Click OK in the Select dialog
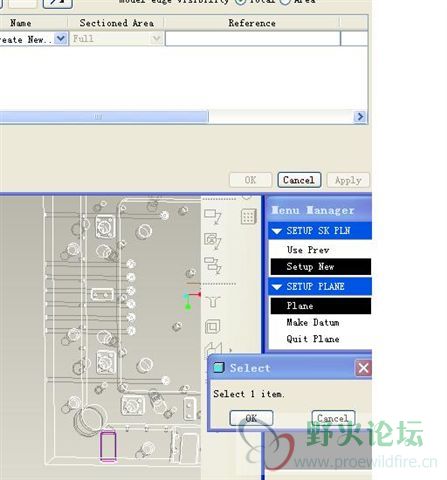 (251, 418)
